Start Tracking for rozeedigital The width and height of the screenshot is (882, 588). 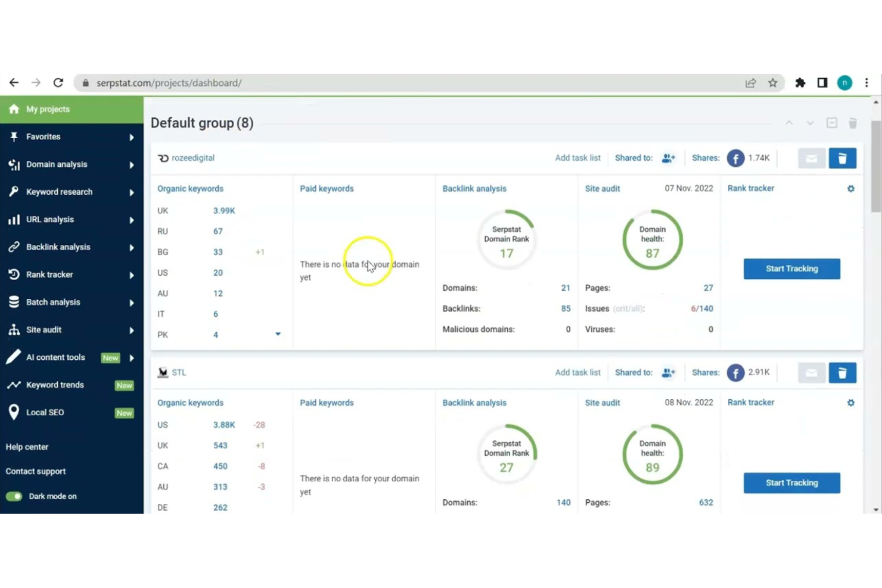[x=791, y=269]
